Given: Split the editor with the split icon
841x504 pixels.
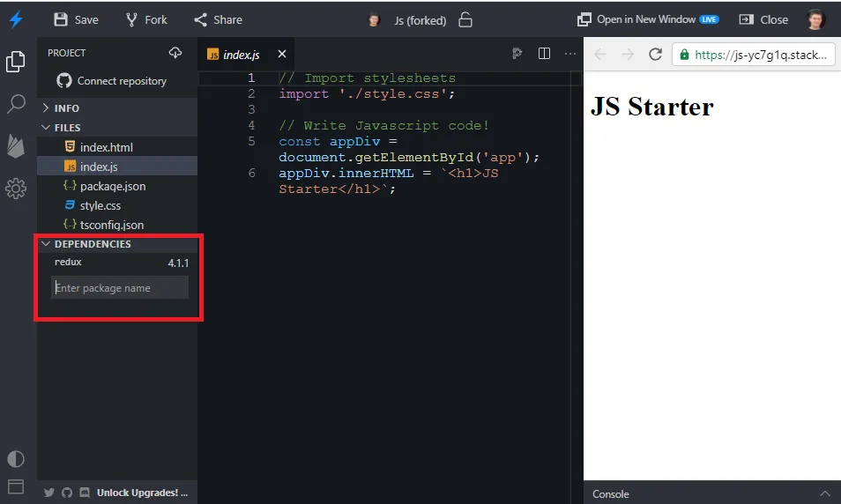Looking at the screenshot, I should 544,54.
